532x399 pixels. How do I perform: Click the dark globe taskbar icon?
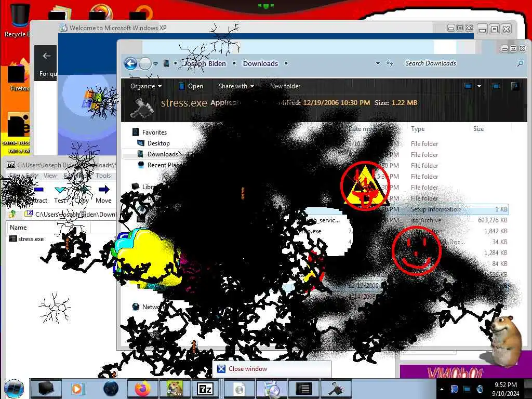(x=111, y=389)
